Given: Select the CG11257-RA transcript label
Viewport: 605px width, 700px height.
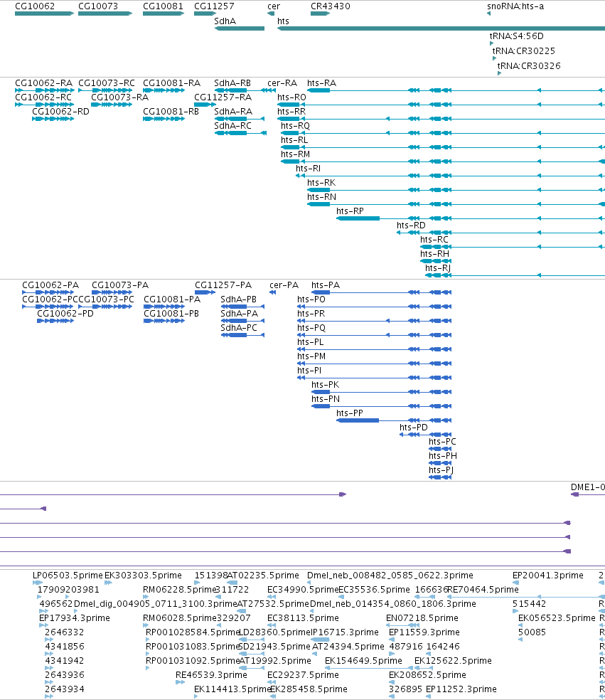Looking at the screenshot, I should click(223, 97).
